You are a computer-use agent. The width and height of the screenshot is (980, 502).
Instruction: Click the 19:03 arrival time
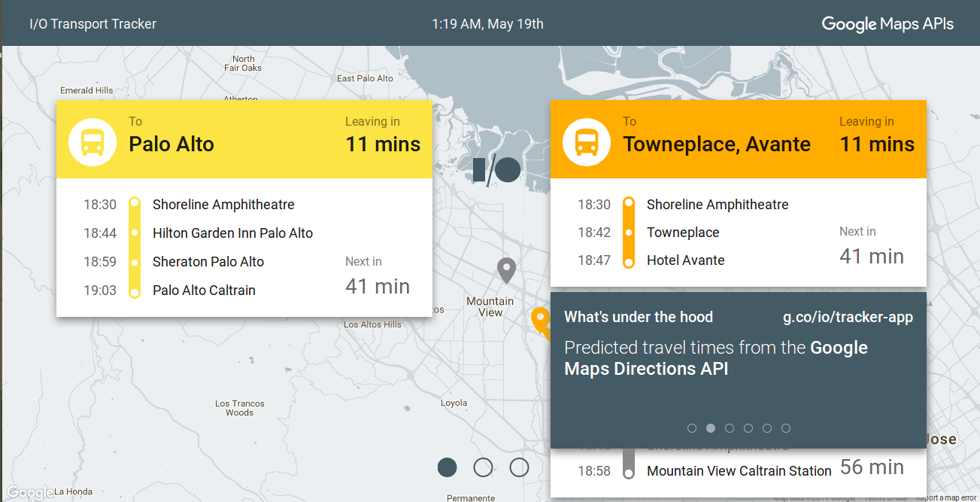(x=100, y=291)
